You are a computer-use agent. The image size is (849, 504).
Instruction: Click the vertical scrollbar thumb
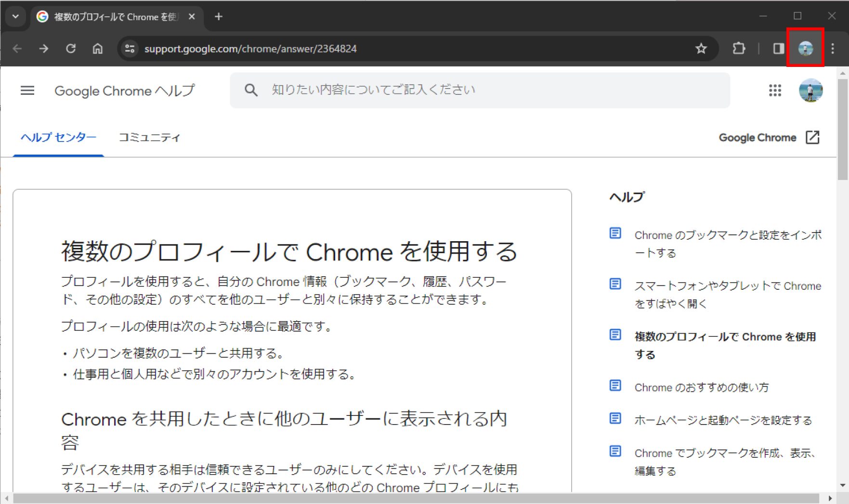pyautogui.click(x=843, y=129)
